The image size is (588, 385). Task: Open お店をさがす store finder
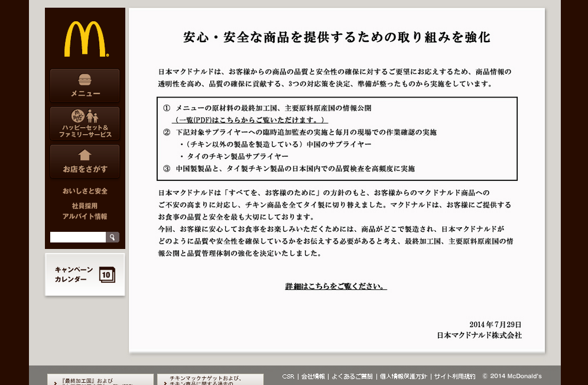85,161
